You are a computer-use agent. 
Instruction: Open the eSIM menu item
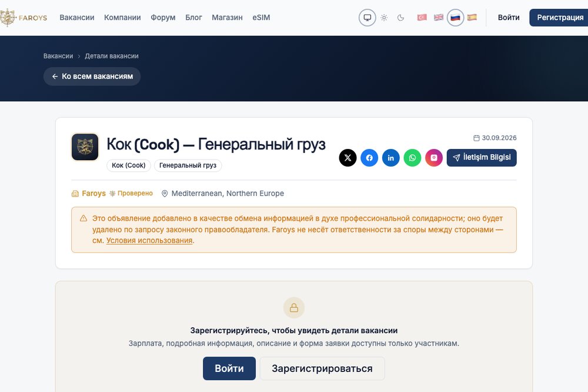(261, 18)
